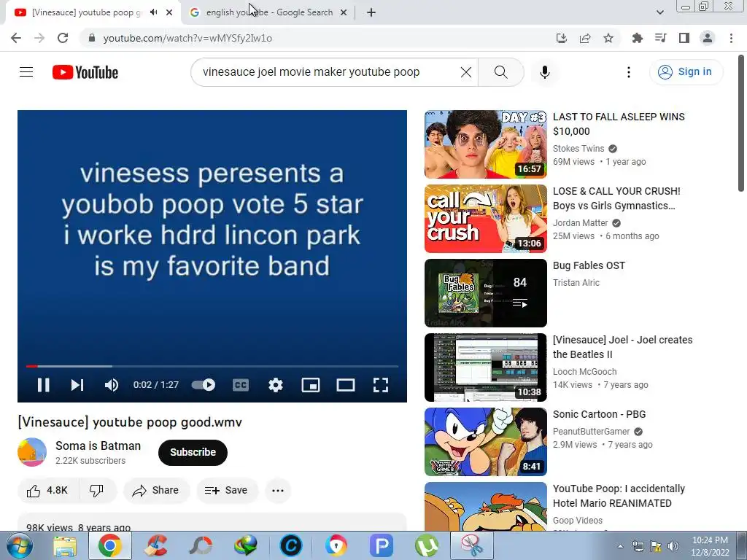747x560 pixels.
Task: Enter fullscreen mode icon
Action: [381, 385]
